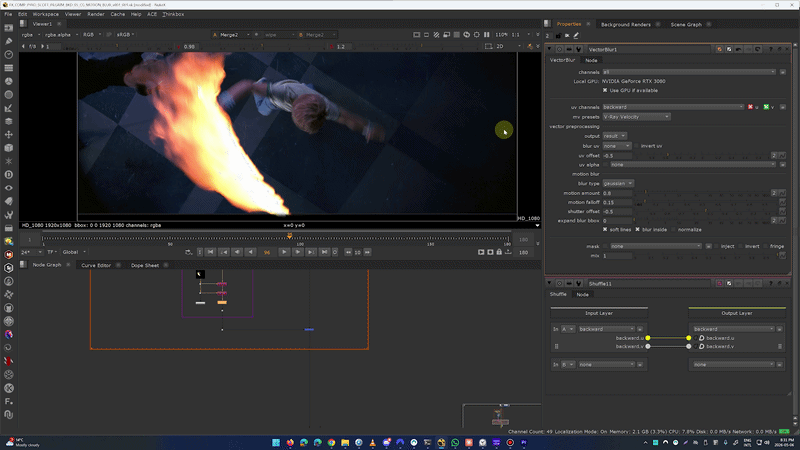This screenshot has height=450, width=800.
Task: Open the blur uv none dropdown
Action: pyautogui.click(x=617, y=146)
